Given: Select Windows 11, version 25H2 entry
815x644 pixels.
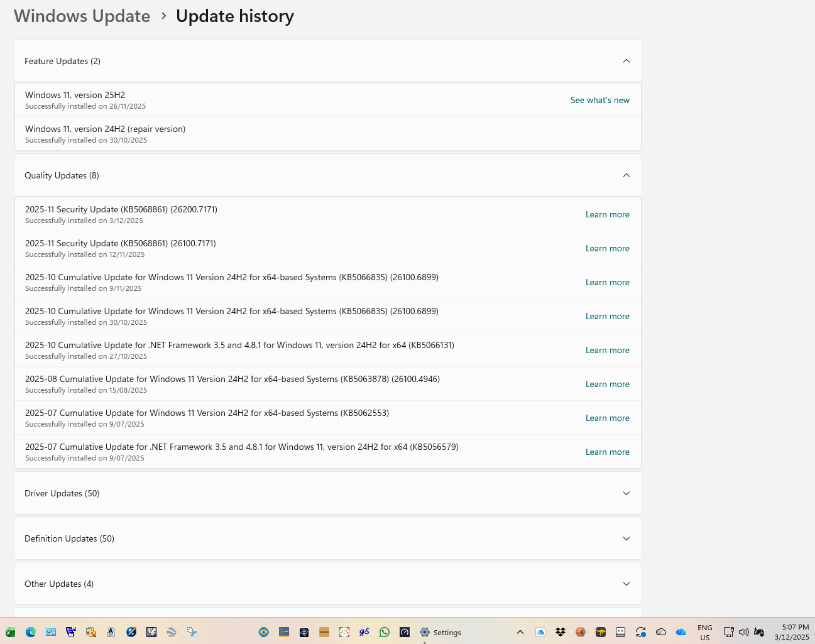Looking at the screenshot, I should (x=328, y=100).
